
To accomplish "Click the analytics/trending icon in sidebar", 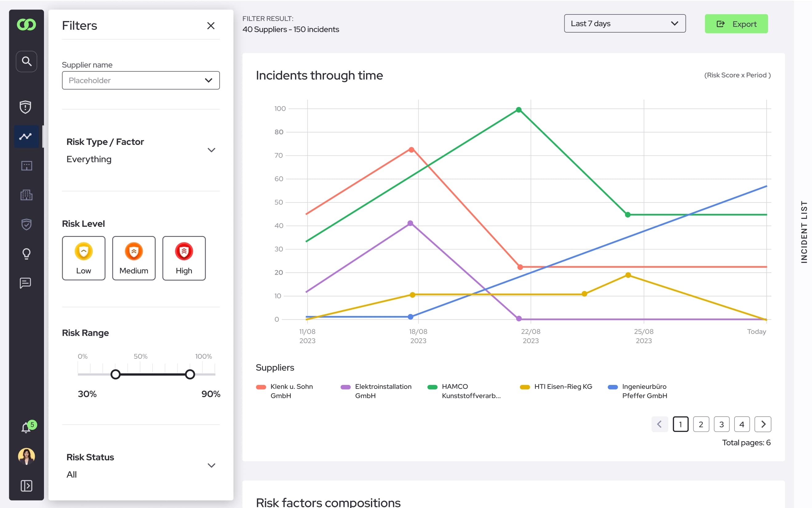I will (x=26, y=136).
